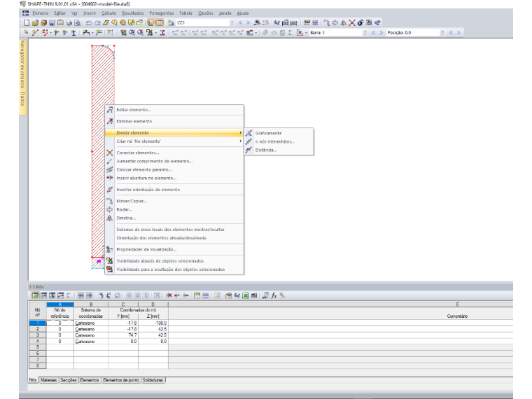Open the Cálculo menu

(x=109, y=13)
